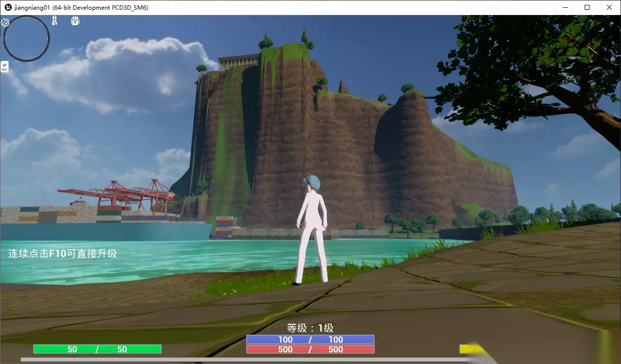Viewport: 621px width, 364px height.
Task: Click the white-suited character
Action: [311, 230]
